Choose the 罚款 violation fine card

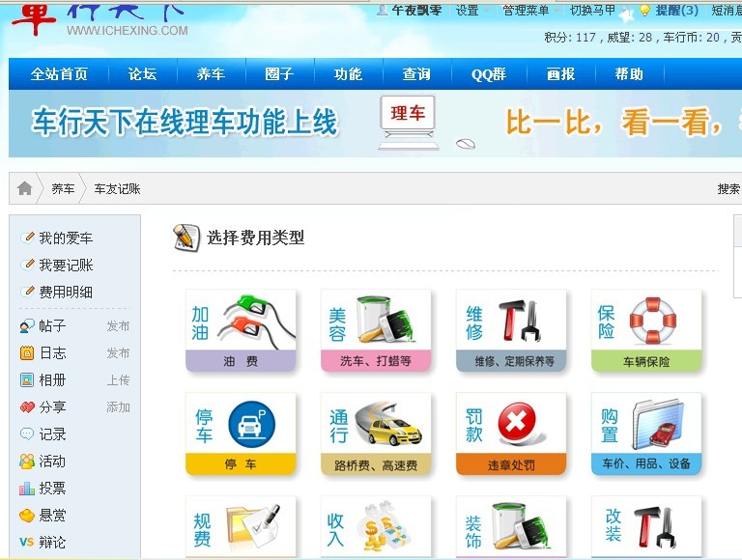511,434
